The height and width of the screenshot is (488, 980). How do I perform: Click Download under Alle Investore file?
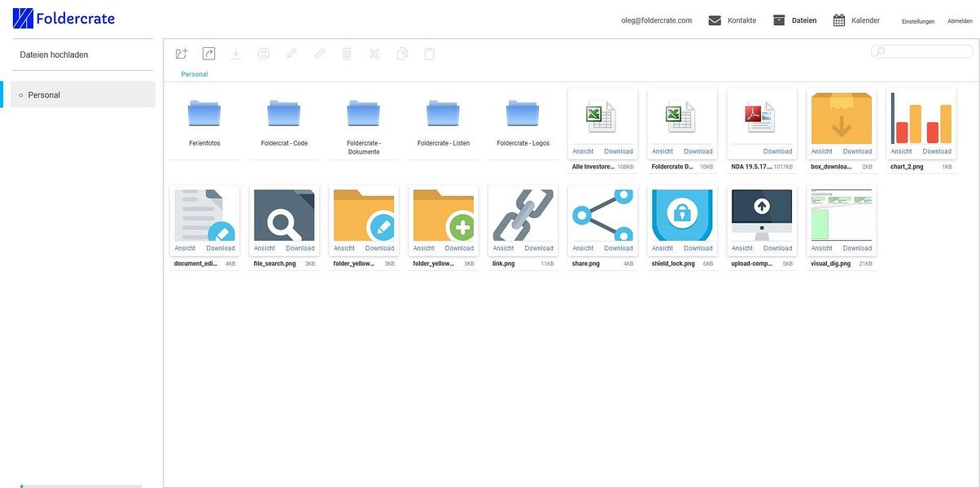pyautogui.click(x=619, y=151)
